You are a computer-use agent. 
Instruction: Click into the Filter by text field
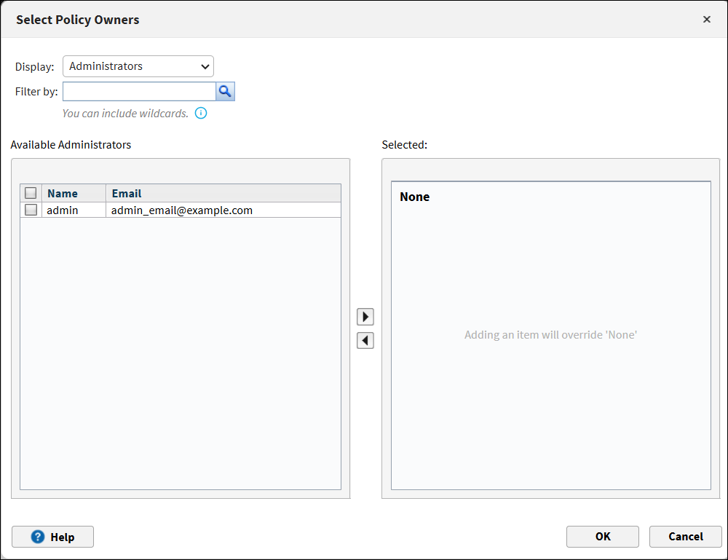pyautogui.click(x=139, y=91)
